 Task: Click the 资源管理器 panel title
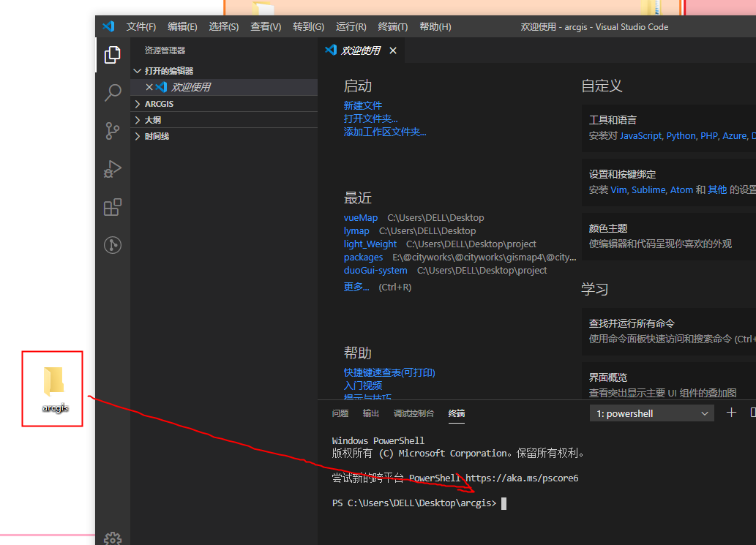click(165, 50)
